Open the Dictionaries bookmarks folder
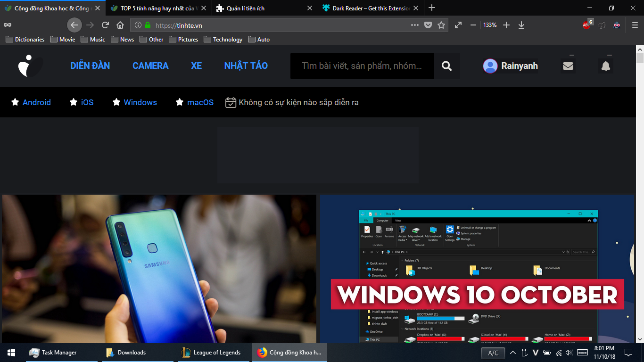Viewport: 644px width, 362px height. [25, 40]
